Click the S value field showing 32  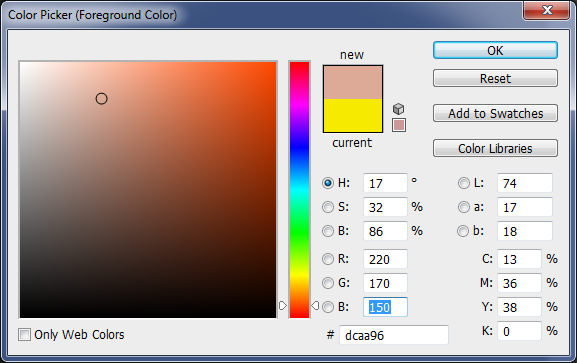pyautogui.click(x=385, y=207)
